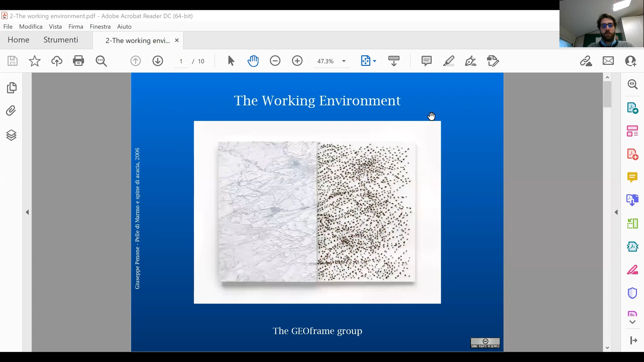Open the zoom percentage dropdown
Screen dimensions: 644x362
[x=344, y=61]
